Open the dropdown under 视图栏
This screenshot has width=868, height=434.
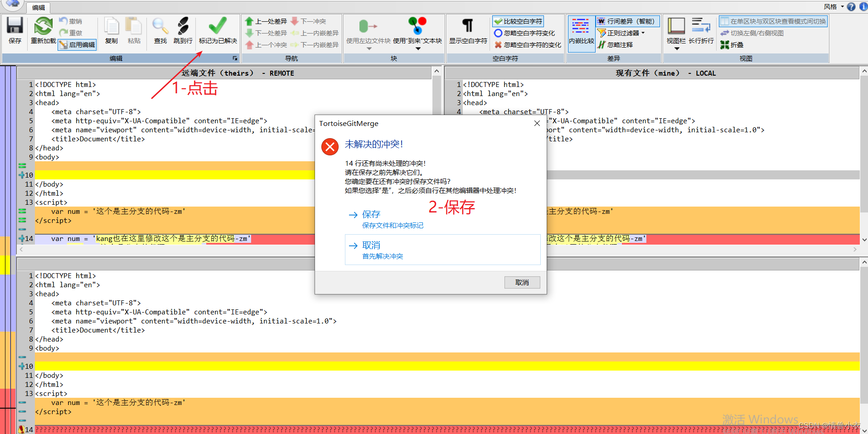point(677,48)
